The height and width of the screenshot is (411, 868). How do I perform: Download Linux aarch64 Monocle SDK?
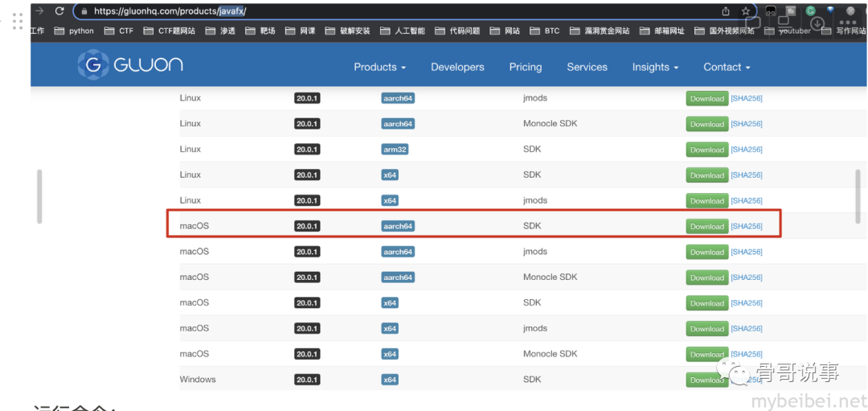click(707, 124)
